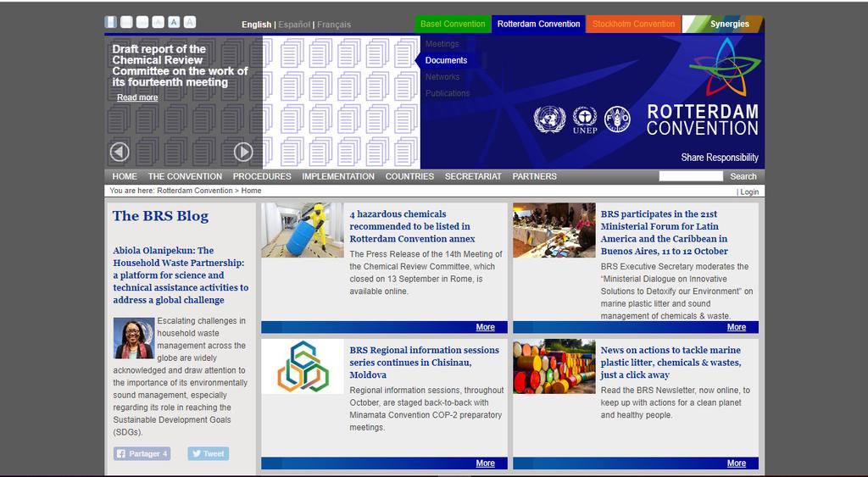868x477 pixels.
Task: Open the SECRETARIAT navigation menu
Action: coord(473,176)
